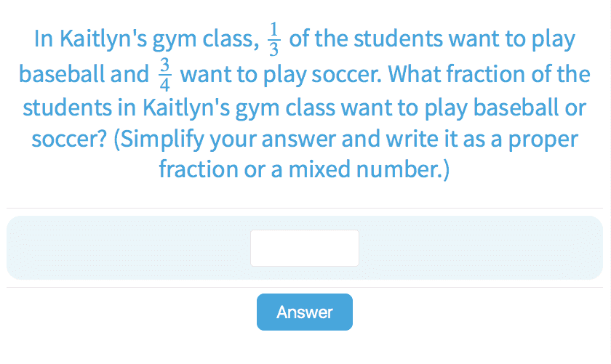This screenshot has width=611, height=364.
Task: Click the divider line above the Answer button
Action: pyautogui.click(x=305, y=287)
